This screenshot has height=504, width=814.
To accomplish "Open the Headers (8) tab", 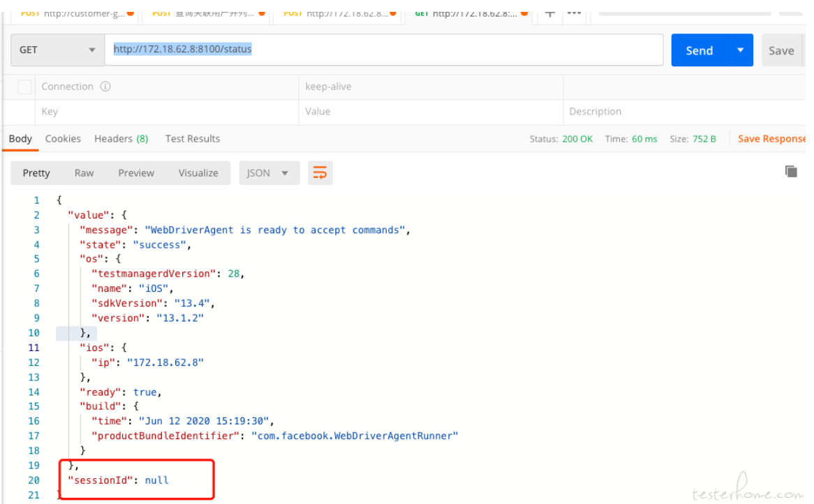I will pos(121,139).
